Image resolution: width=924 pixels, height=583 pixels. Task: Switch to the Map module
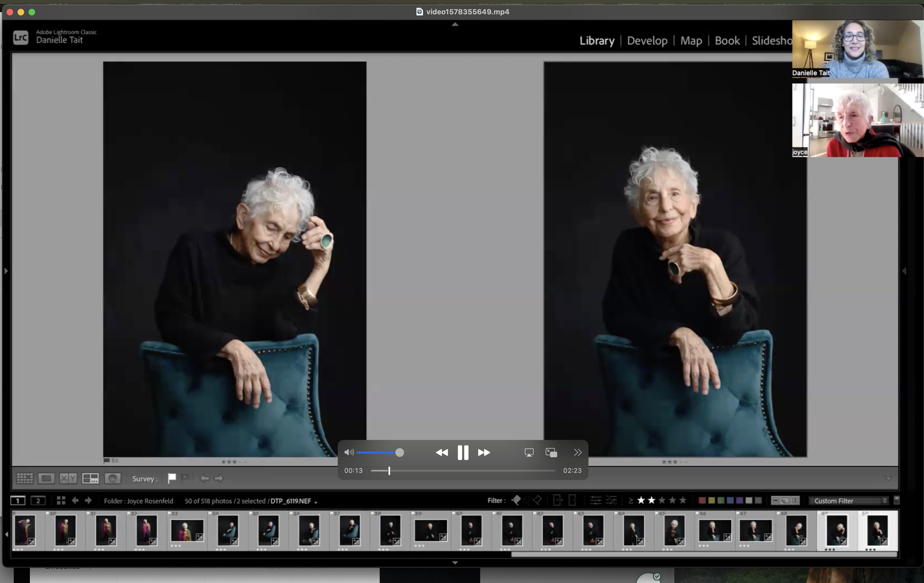point(691,40)
